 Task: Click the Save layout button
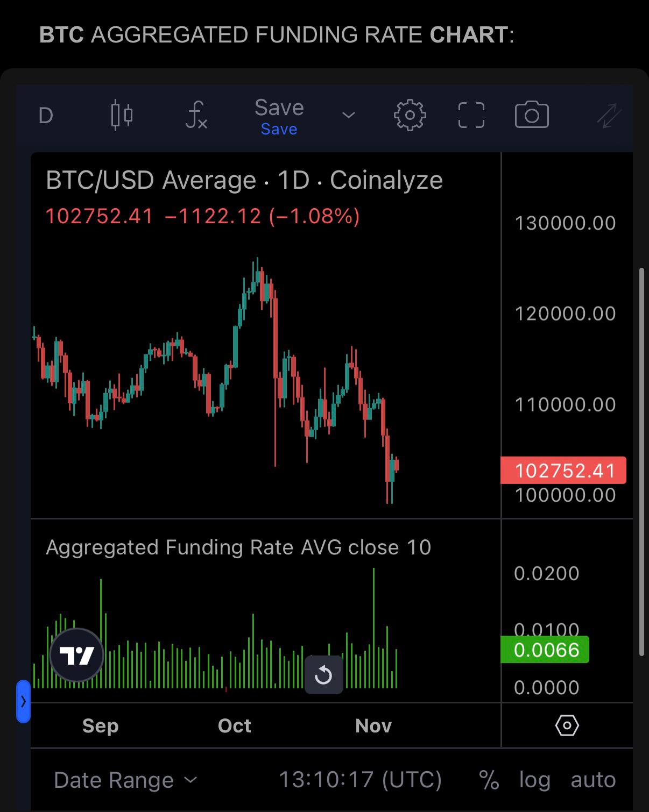pos(279,115)
